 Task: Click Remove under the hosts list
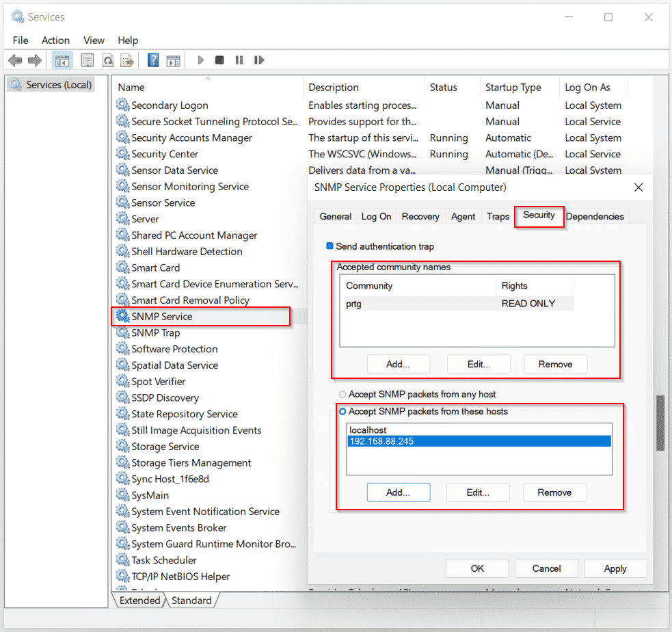point(554,492)
